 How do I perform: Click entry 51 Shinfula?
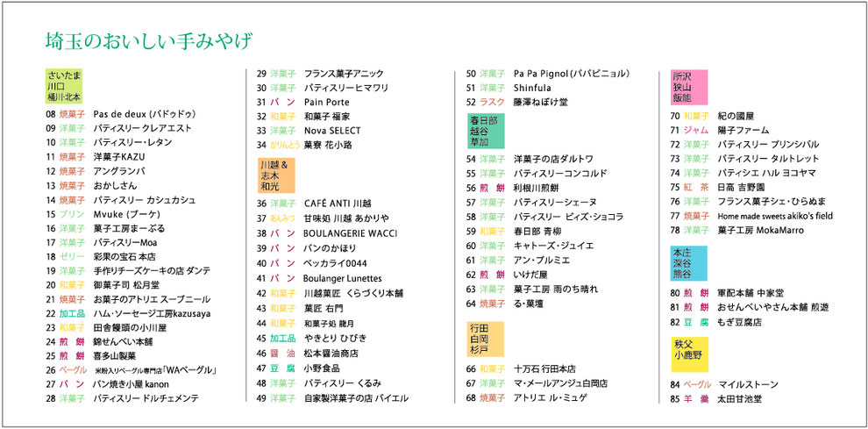[x=509, y=88]
